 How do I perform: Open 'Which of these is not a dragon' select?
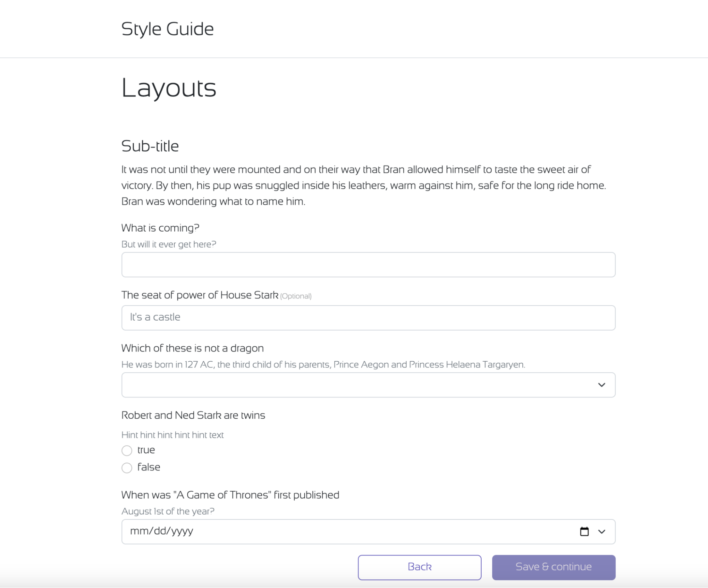[354, 385]
